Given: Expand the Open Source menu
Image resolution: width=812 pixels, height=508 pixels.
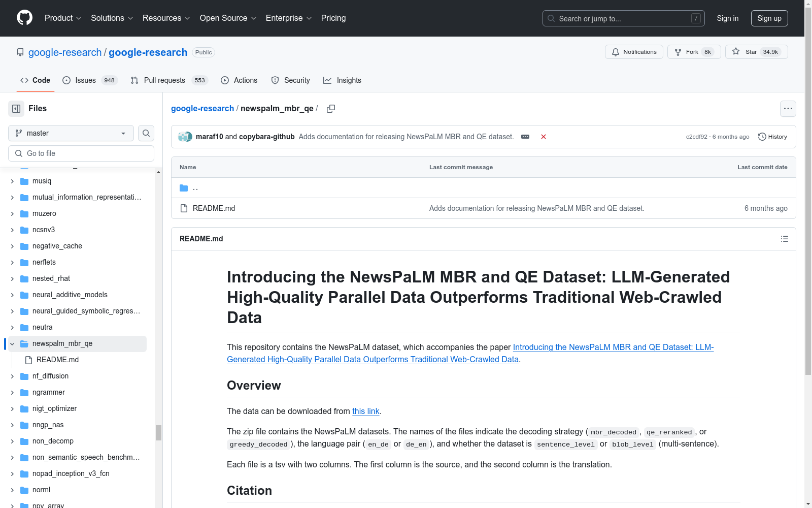Looking at the screenshot, I should click(228, 18).
